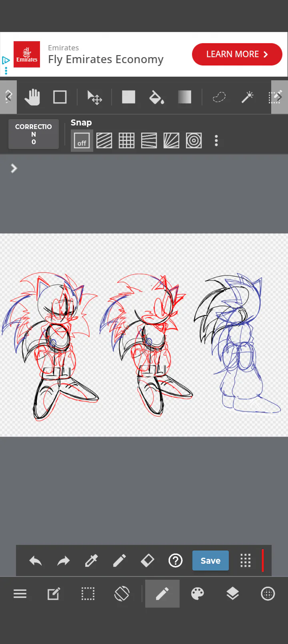Undo the last stroke
288x644 pixels.
36,561
